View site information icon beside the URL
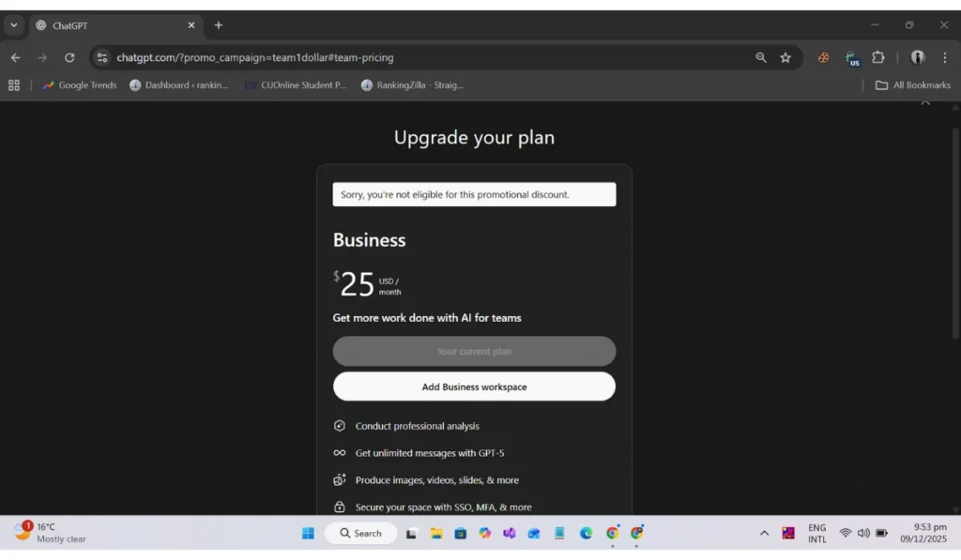The image size is (961, 560). click(102, 57)
